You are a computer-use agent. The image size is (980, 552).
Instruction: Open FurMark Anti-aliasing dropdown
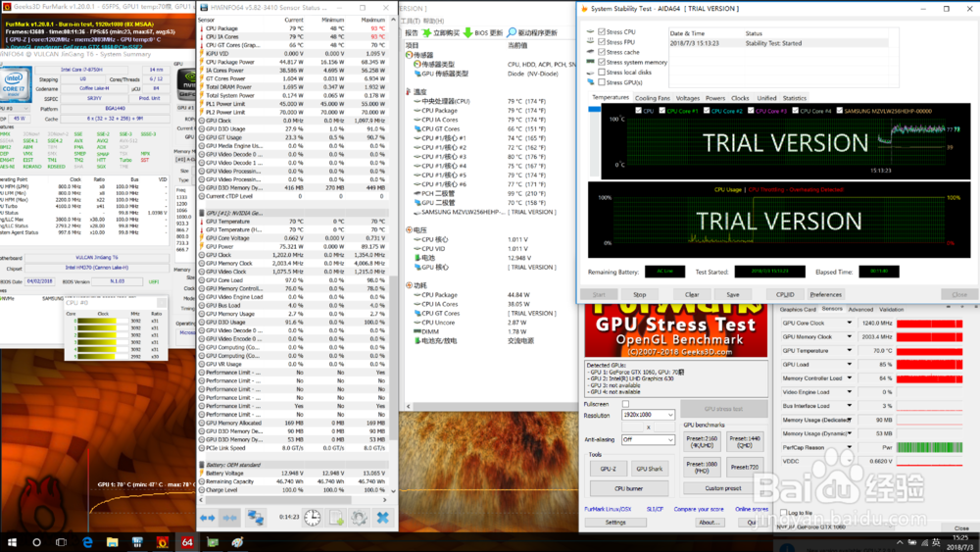[648, 439]
